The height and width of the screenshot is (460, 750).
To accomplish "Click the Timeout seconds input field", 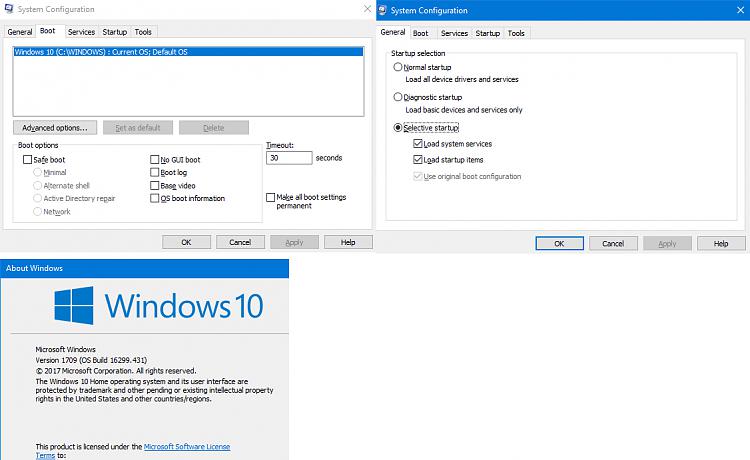I will (289, 158).
